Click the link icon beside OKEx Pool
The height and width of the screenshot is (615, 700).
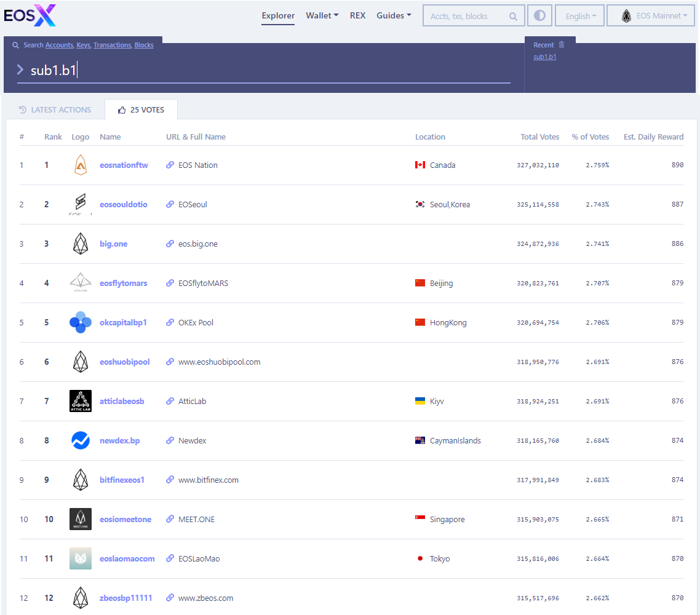click(x=170, y=322)
